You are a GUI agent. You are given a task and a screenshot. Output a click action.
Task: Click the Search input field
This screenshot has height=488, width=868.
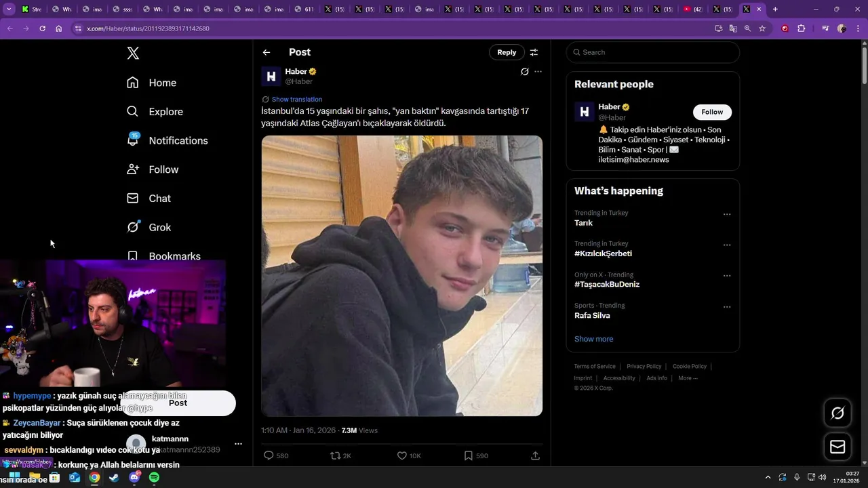pyautogui.click(x=654, y=52)
